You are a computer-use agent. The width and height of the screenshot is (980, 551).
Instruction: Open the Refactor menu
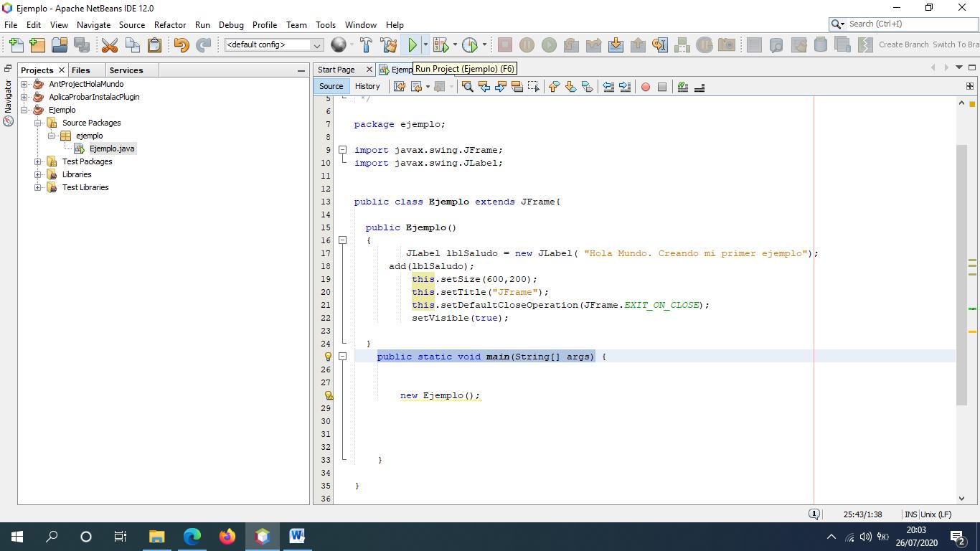pos(170,24)
